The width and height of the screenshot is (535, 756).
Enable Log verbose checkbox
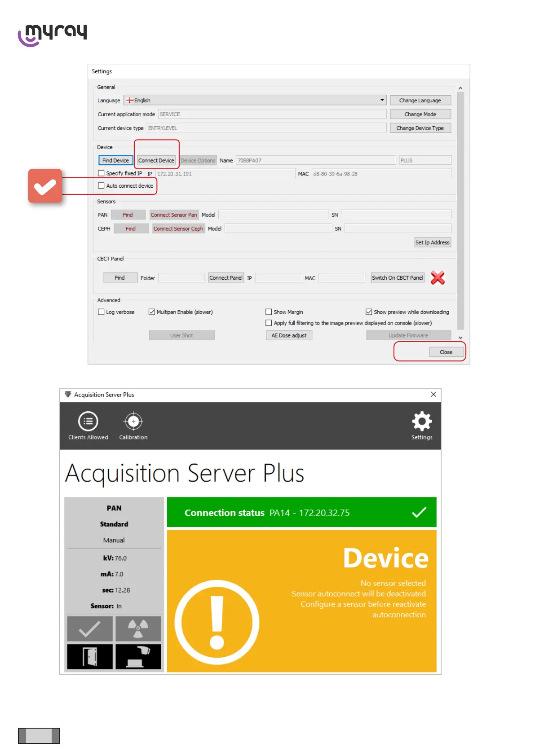click(101, 312)
